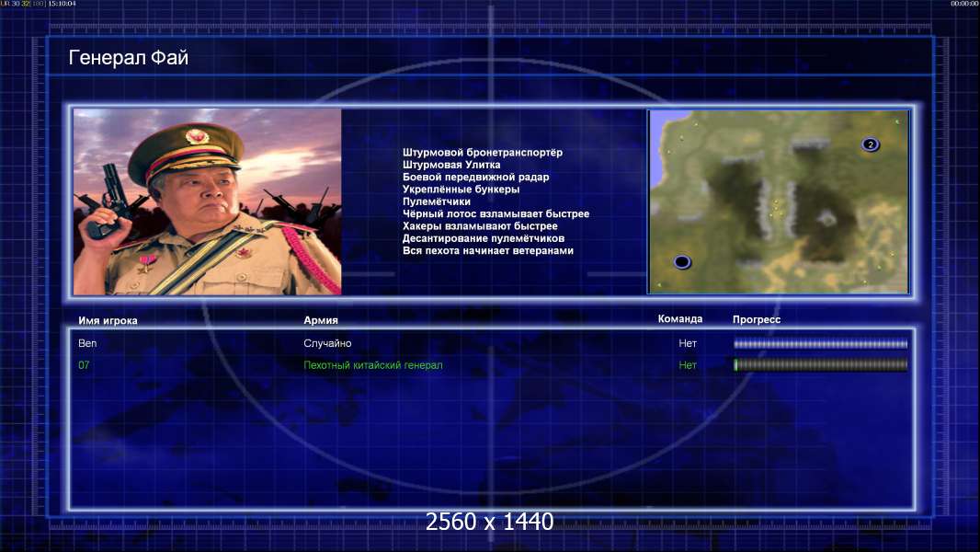Select start position marker 2 on map
This screenshot has height=552, width=980.
tap(870, 145)
